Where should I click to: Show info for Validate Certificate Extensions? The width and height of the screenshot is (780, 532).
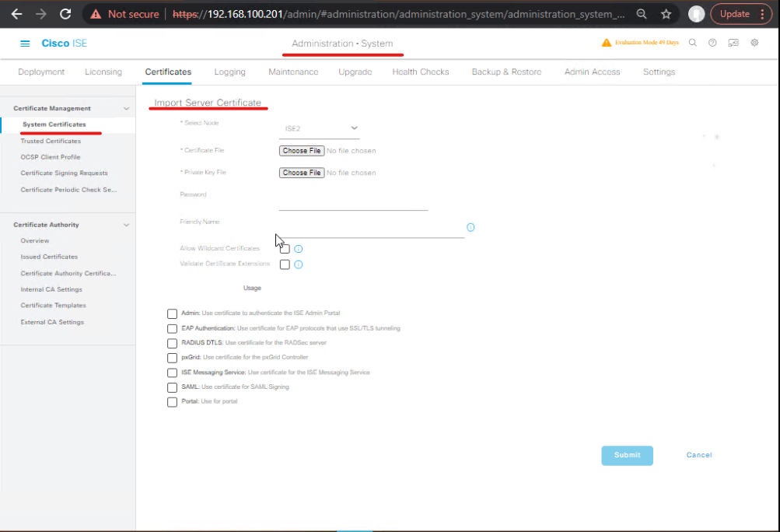click(299, 264)
